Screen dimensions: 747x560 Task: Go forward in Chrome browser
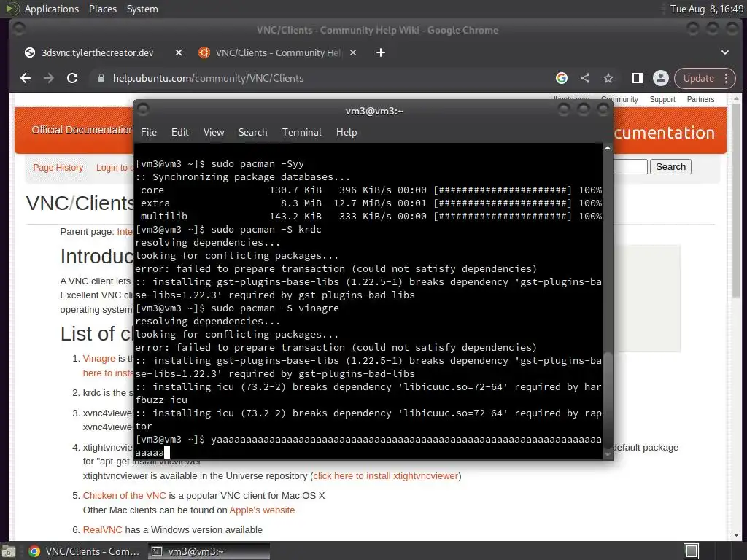point(49,78)
